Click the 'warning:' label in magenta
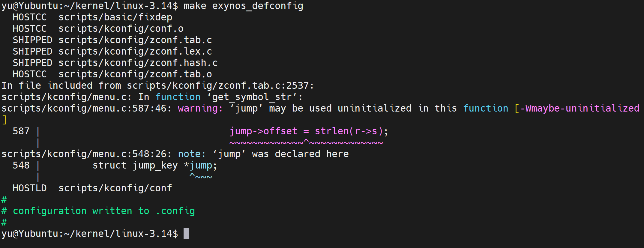 click(200, 108)
